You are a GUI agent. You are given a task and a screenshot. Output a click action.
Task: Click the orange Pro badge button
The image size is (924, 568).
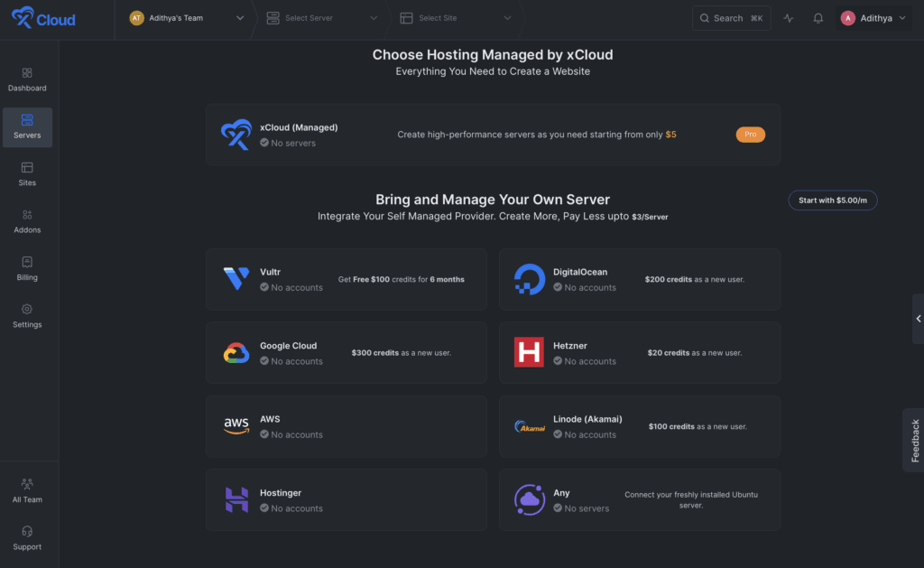tap(750, 135)
